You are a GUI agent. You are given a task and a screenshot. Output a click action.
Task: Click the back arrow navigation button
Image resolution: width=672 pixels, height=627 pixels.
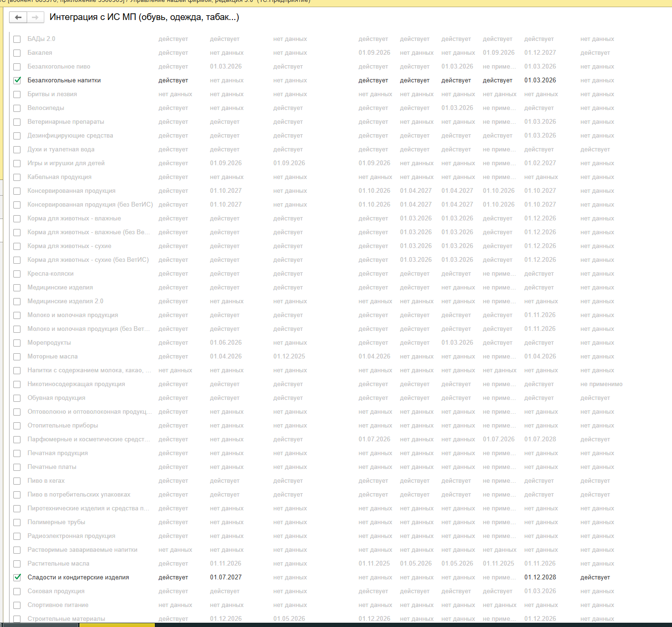tap(18, 18)
